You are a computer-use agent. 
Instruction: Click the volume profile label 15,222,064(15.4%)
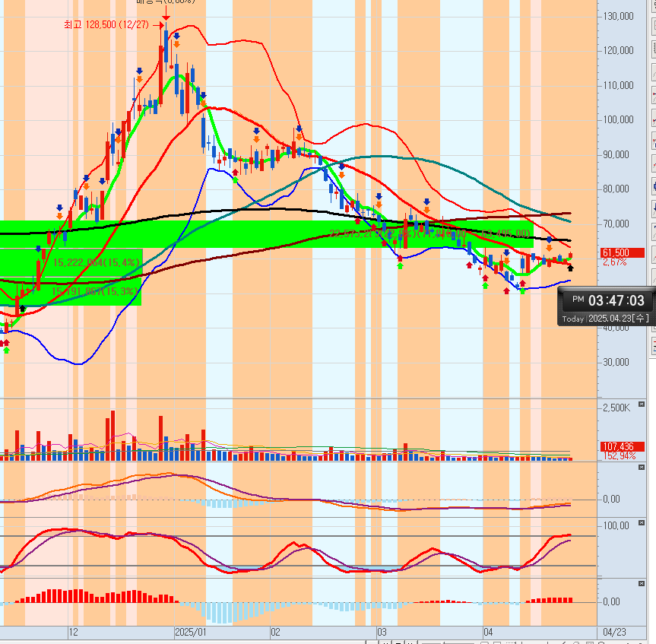[x=97, y=263]
